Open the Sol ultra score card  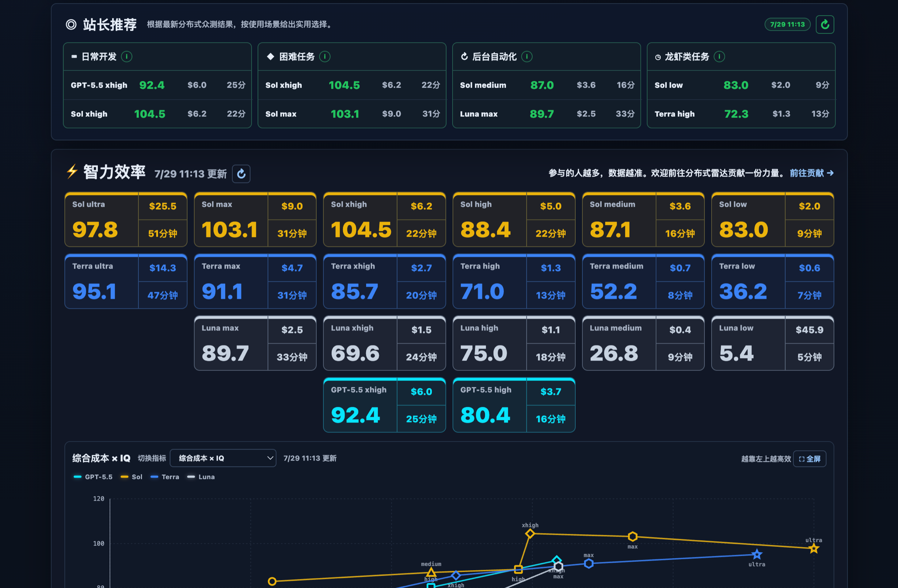[x=126, y=219]
